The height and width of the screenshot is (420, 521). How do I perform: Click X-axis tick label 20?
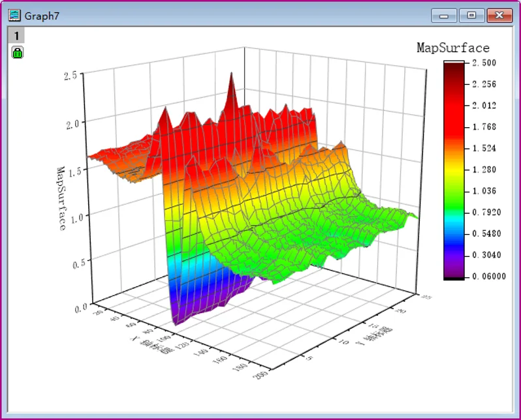point(99,312)
